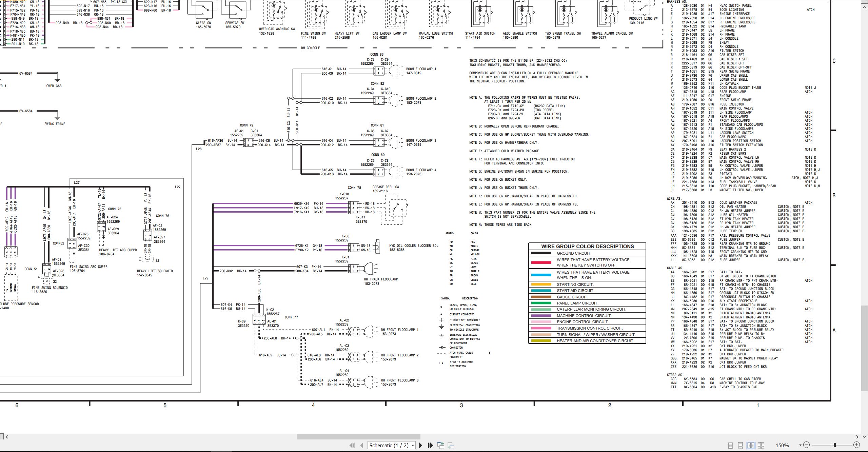Jump to the last page
This screenshot has width=868, height=452.
[431, 445]
